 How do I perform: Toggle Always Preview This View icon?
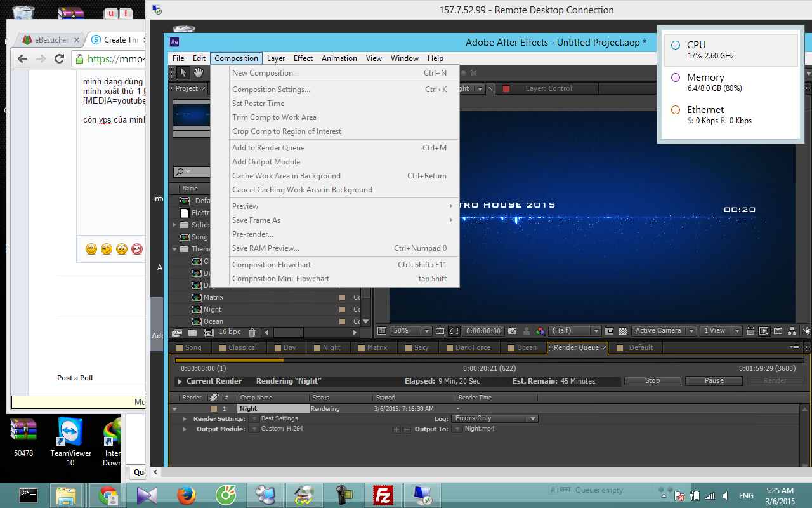pos(382,331)
